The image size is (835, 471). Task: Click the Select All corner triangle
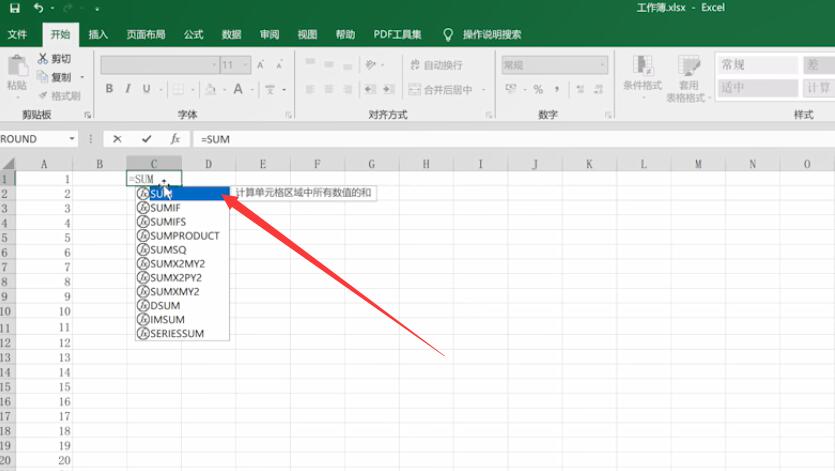click(8, 164)
